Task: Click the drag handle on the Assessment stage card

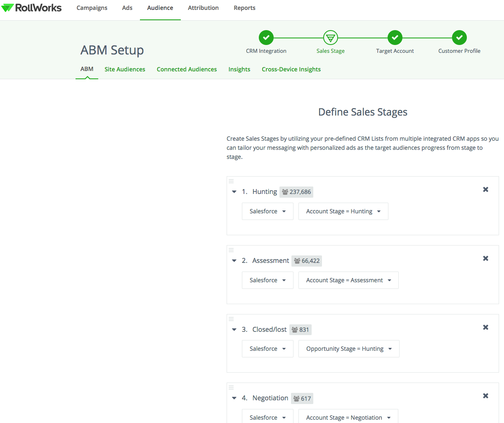Action: coord(231,250)
